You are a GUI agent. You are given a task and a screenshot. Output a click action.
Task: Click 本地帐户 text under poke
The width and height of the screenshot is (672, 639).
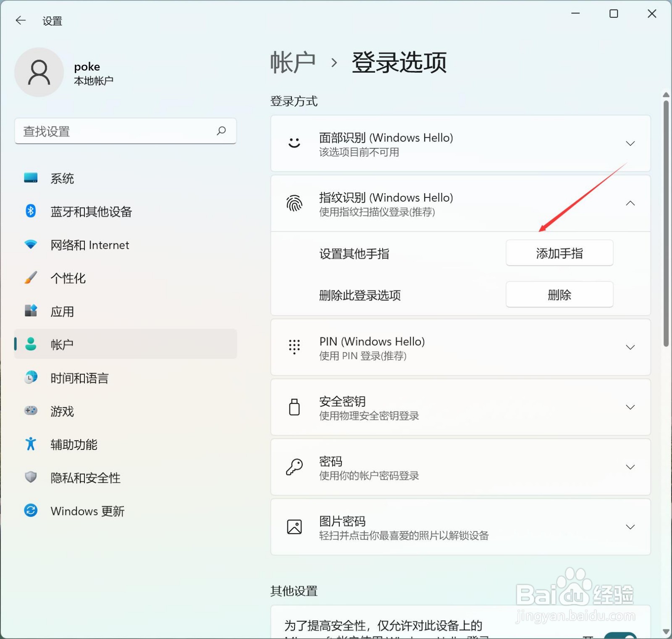click(94, 80)
